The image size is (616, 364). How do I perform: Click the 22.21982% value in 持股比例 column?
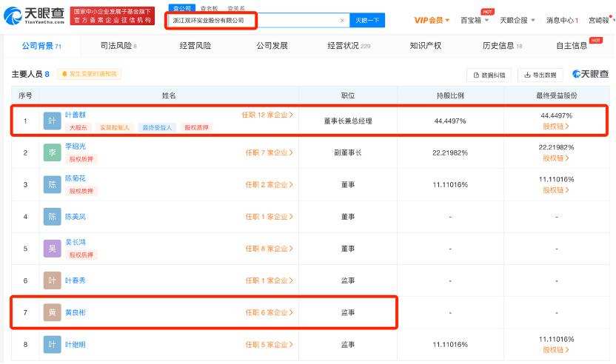click(x=450, y=152)
